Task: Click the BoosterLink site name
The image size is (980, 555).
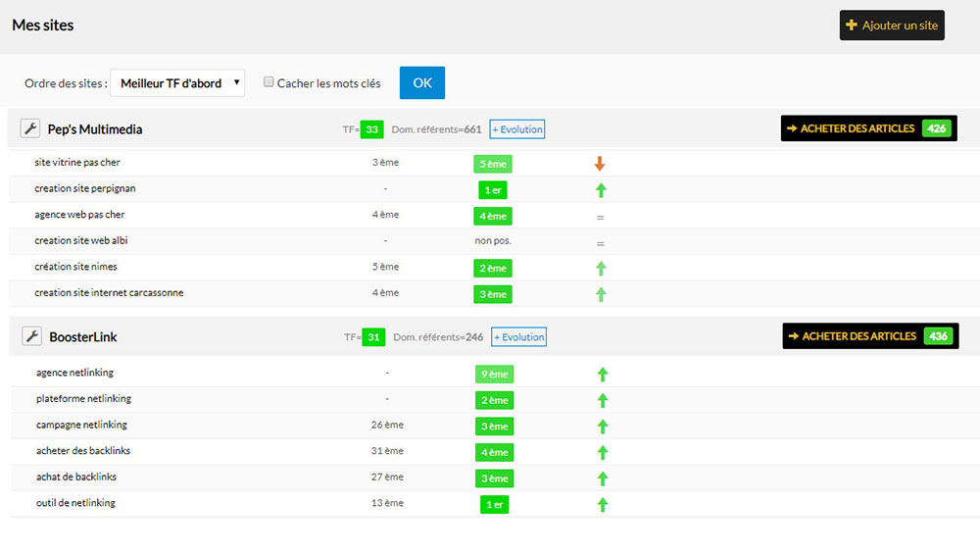Action: coord(83,336)
